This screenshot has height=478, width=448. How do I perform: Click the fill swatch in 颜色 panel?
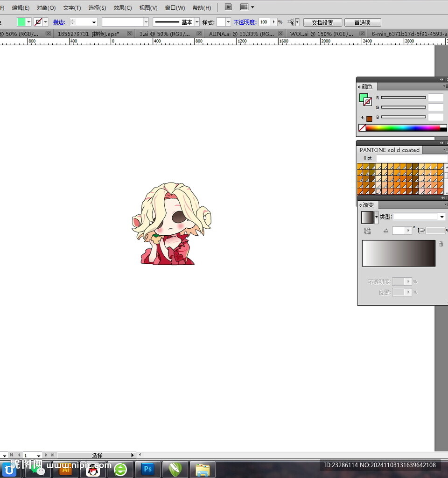(363, 98)
